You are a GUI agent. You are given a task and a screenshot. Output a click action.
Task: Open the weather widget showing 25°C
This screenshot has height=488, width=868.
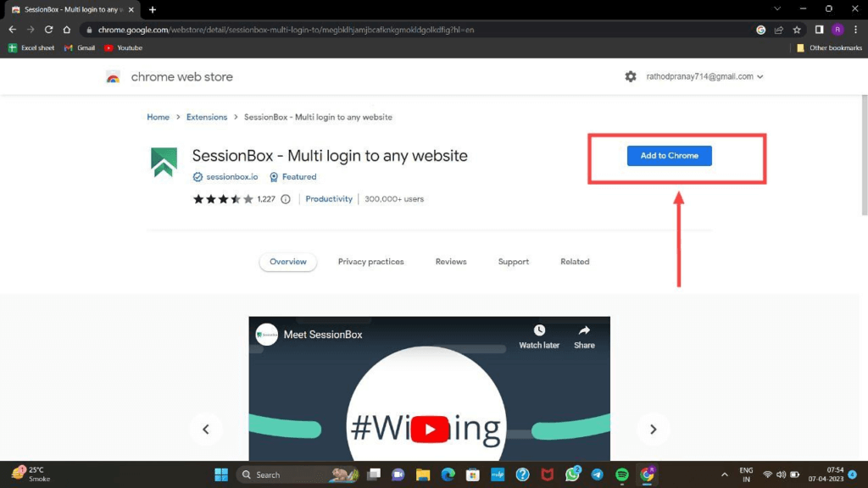(32, 474)
